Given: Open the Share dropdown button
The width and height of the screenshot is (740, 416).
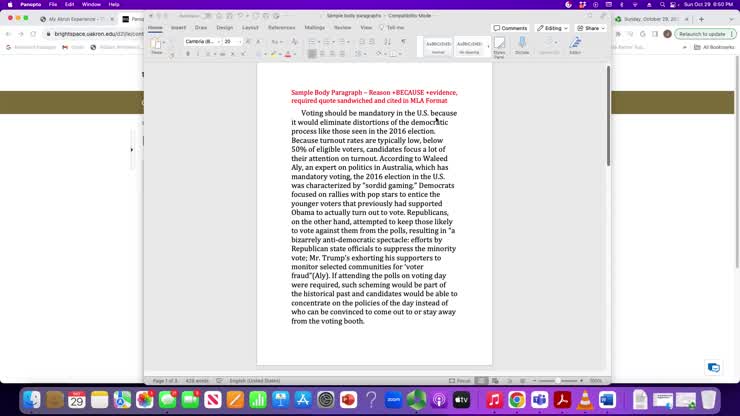Looking at the screenshot, I should point(590,28).
